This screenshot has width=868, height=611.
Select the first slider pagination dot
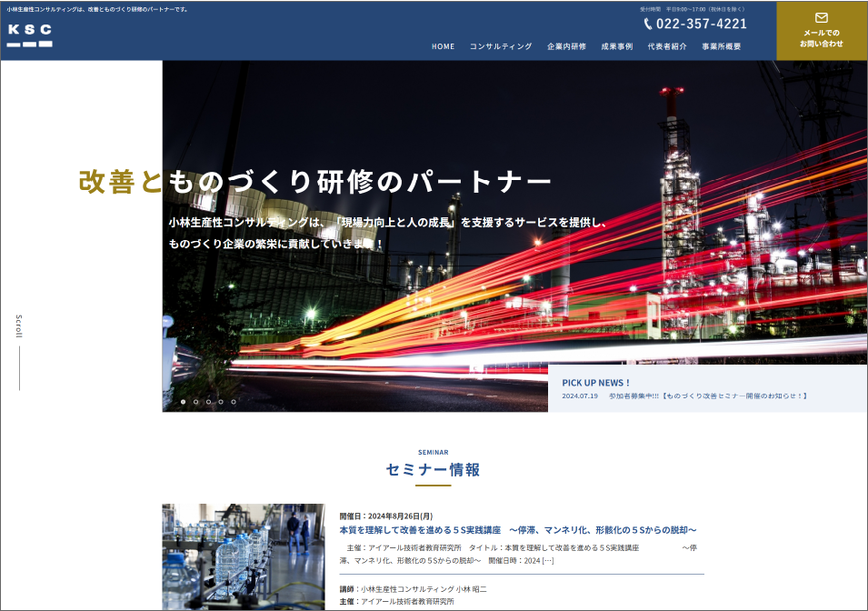pos(183,401)
